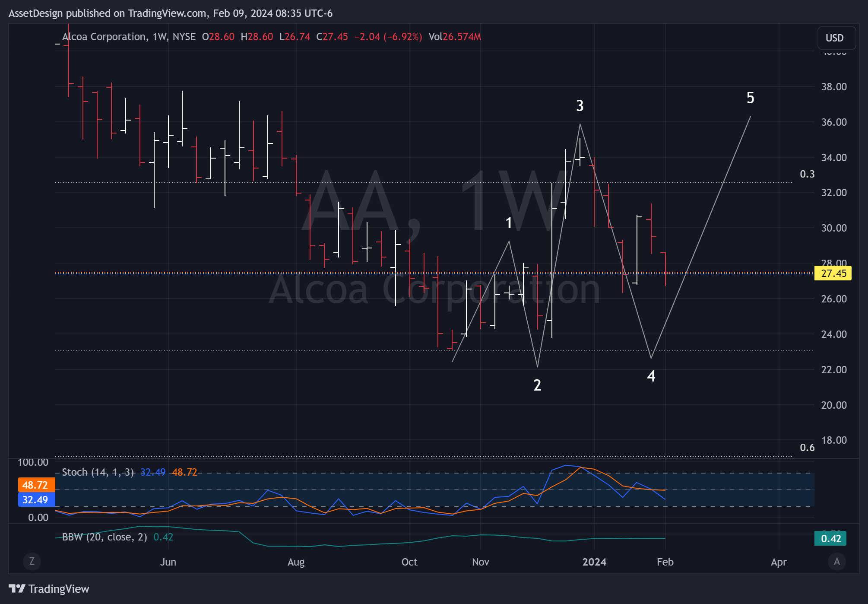Click the Jun date on time axis

[x=168, y=562]
